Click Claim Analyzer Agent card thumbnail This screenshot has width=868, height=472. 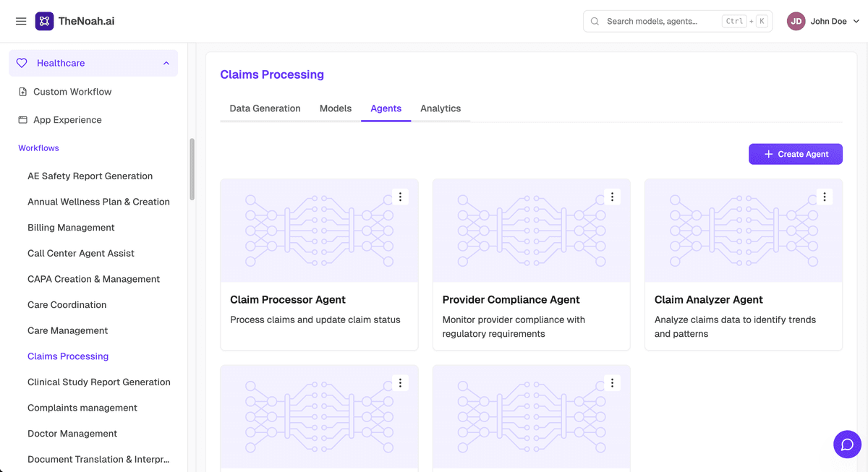tap(744, 231)
